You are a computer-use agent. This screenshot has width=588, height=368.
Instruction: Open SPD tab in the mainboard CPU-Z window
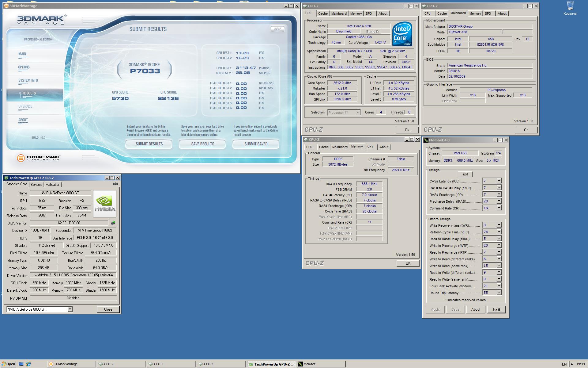pyautogui.click(x=488, y=13)
